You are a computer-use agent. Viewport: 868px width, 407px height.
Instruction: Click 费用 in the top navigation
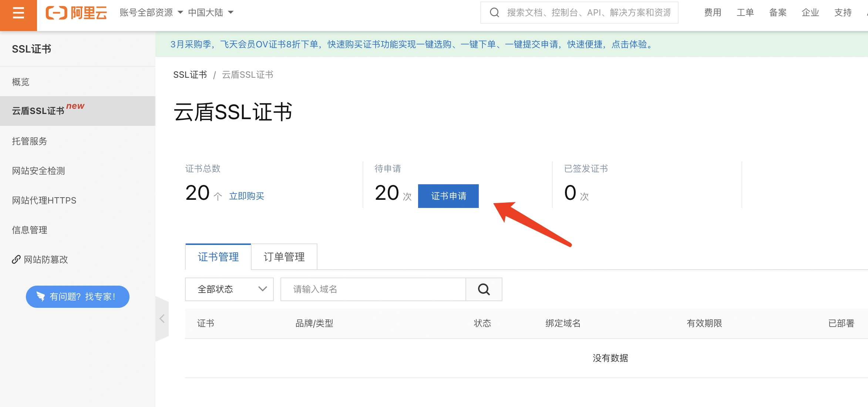[712, 13]
